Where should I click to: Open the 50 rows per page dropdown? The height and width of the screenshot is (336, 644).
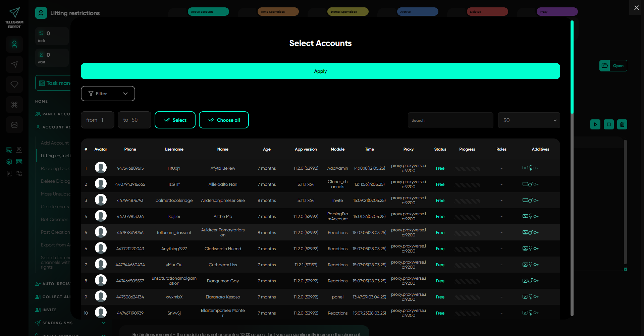point(529,120)
